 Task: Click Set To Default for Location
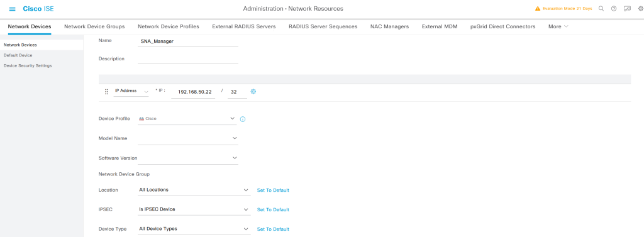coord(273,190)
